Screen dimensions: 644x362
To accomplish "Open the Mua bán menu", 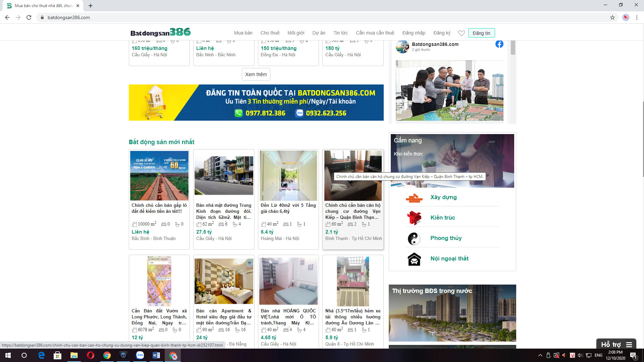I will point(243,33).
